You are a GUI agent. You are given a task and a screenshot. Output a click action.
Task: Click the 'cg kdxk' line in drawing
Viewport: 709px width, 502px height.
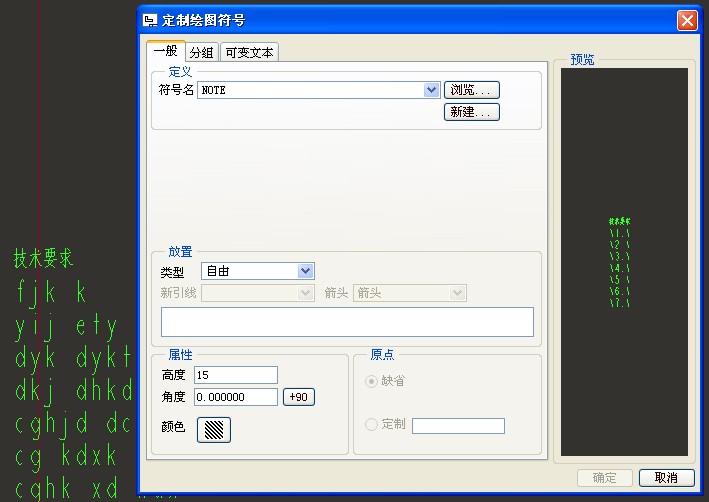pos(66,457)
